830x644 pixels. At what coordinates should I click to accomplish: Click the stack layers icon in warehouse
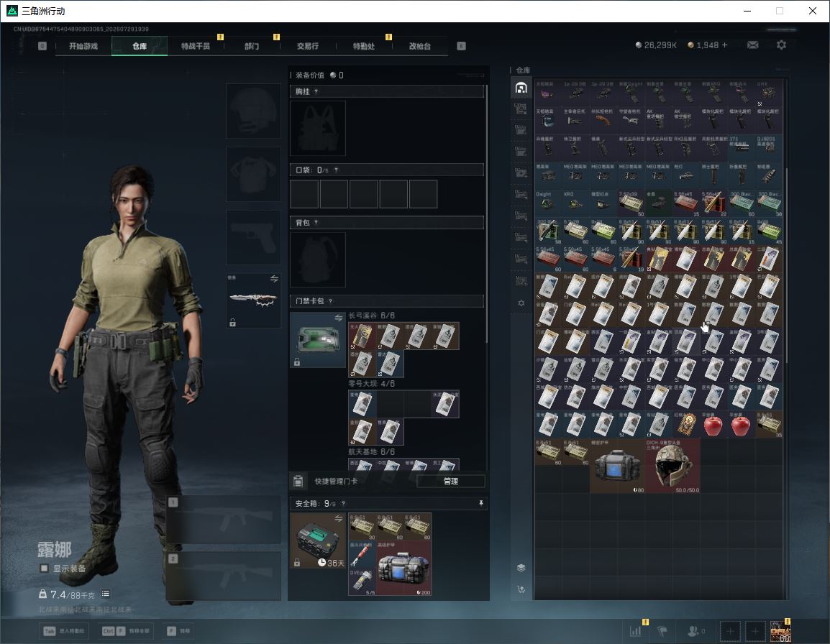[521, 568]
